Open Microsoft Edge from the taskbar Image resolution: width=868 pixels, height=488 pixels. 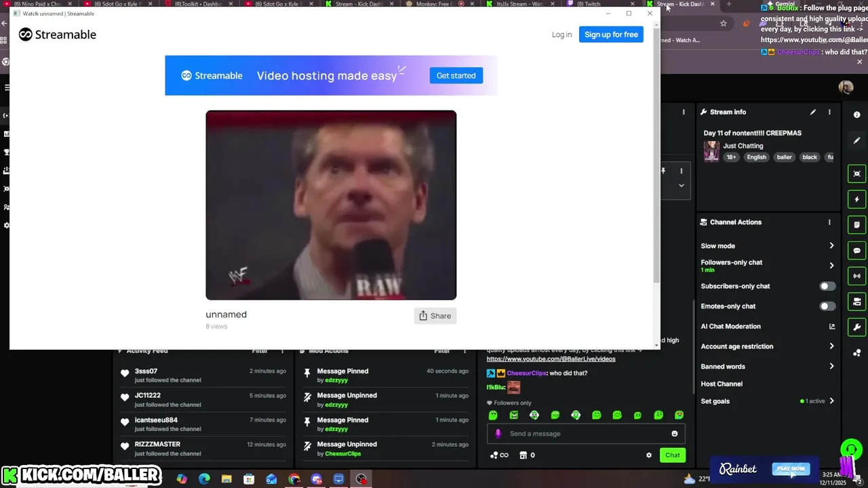204,479
